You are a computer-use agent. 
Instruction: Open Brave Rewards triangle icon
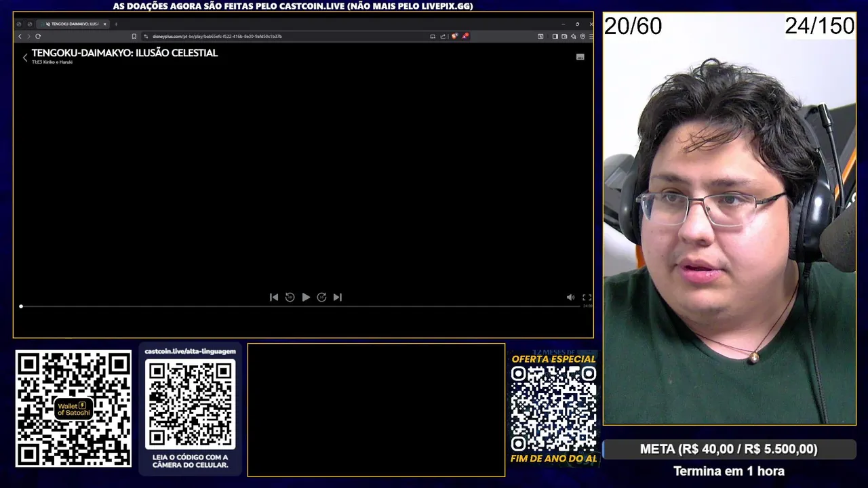pyautogui.click(x=465, y=36)
